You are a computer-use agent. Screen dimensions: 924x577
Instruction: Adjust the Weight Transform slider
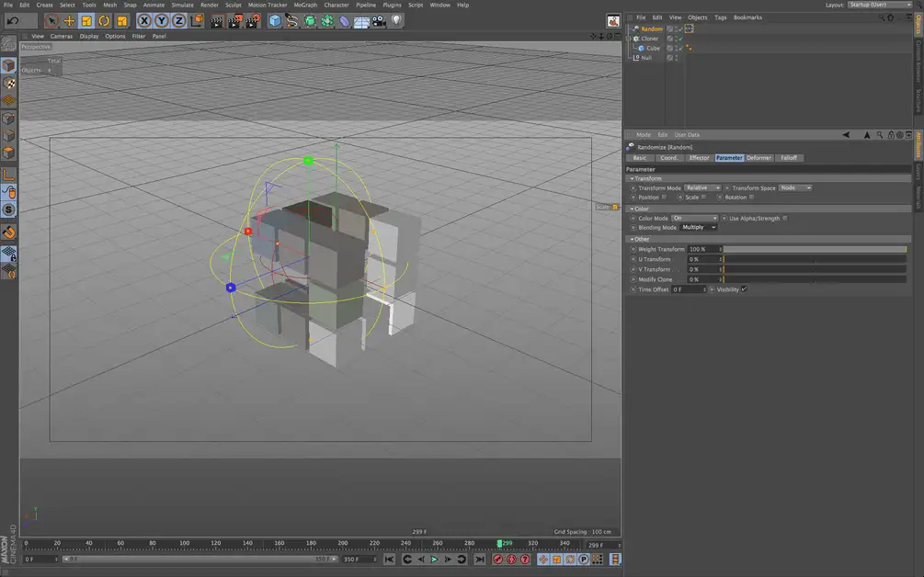click(x=815, y=249)
